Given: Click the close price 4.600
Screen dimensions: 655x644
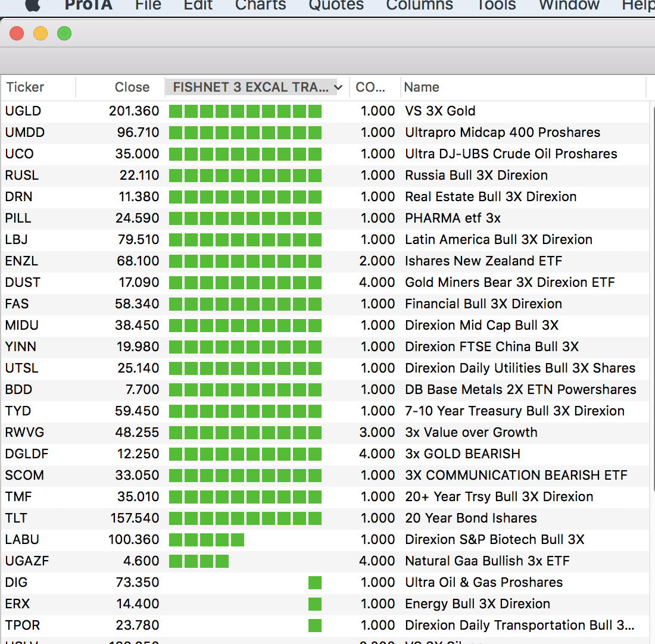Looking at the screenshot, I should click(141, 561).
